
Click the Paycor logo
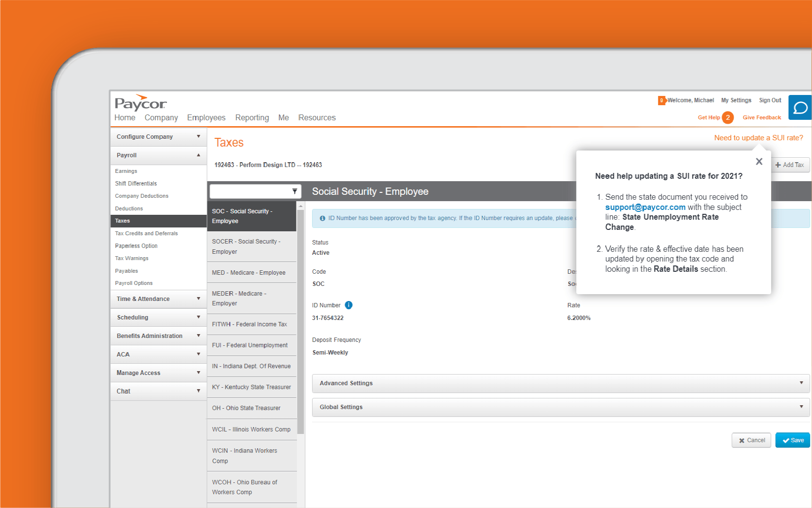[x=141, y=102]
